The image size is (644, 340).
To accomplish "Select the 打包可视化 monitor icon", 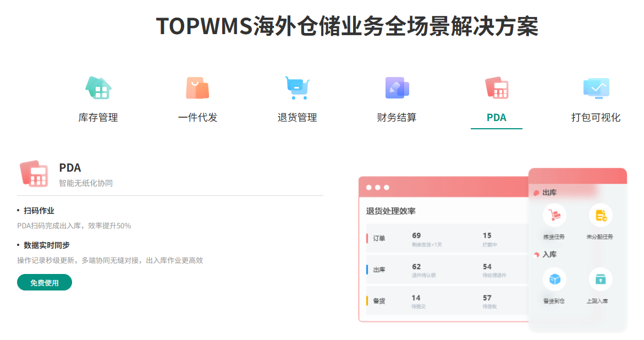I will (x=596, y=87).
